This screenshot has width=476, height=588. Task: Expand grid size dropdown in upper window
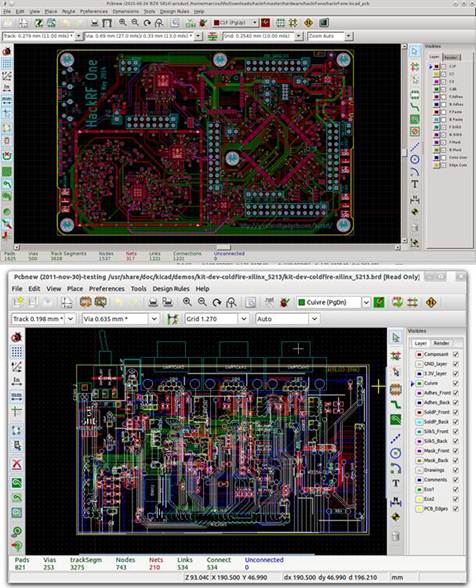tap(299, 36)
